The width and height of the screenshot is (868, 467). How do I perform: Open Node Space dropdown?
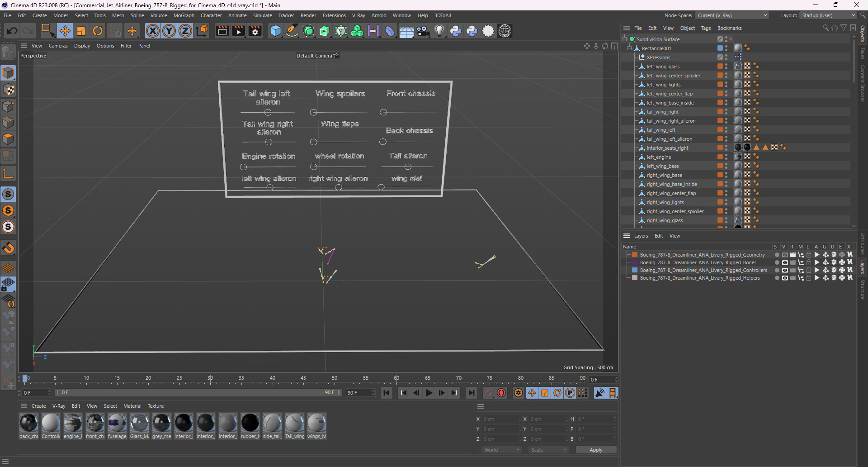point(732,15)
